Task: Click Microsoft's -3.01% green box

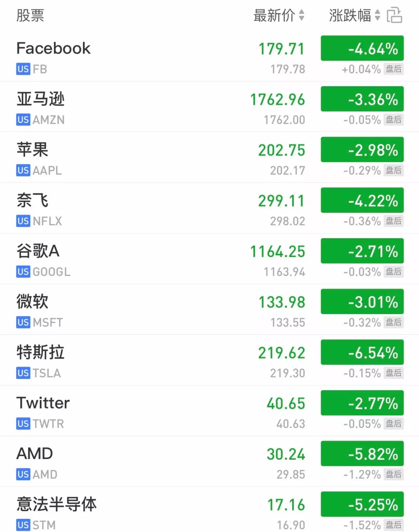Action: click(x=362, y=302)
